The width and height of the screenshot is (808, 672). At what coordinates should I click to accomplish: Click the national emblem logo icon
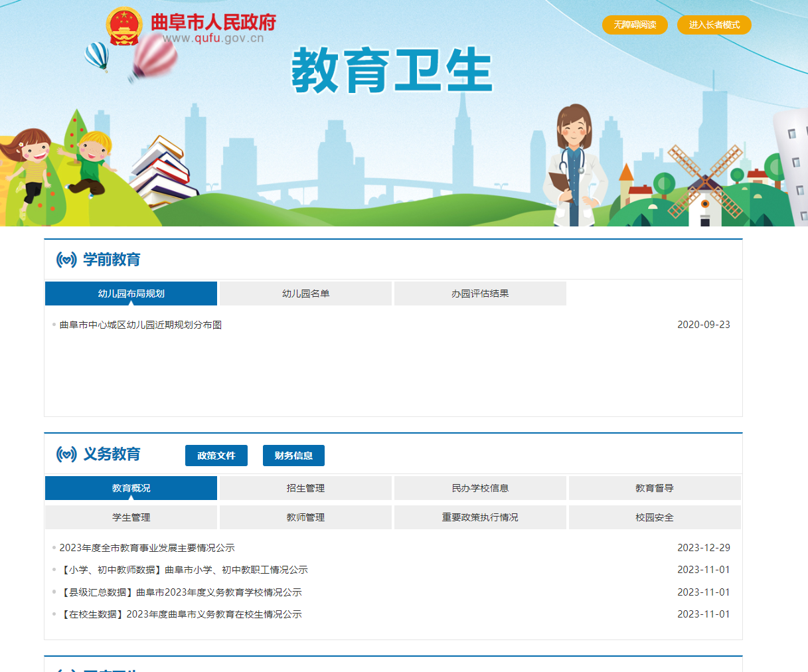[124, 27]
